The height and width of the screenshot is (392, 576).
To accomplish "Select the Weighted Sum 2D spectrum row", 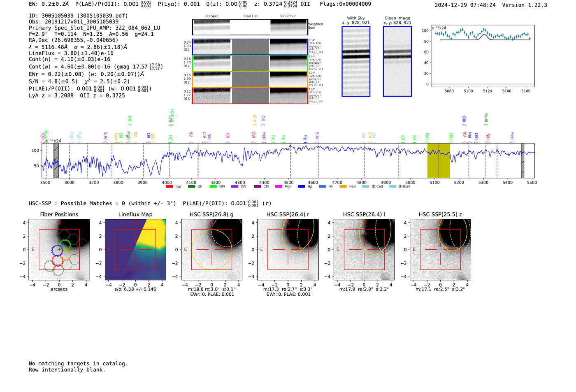I will click(x=250, y=27).
